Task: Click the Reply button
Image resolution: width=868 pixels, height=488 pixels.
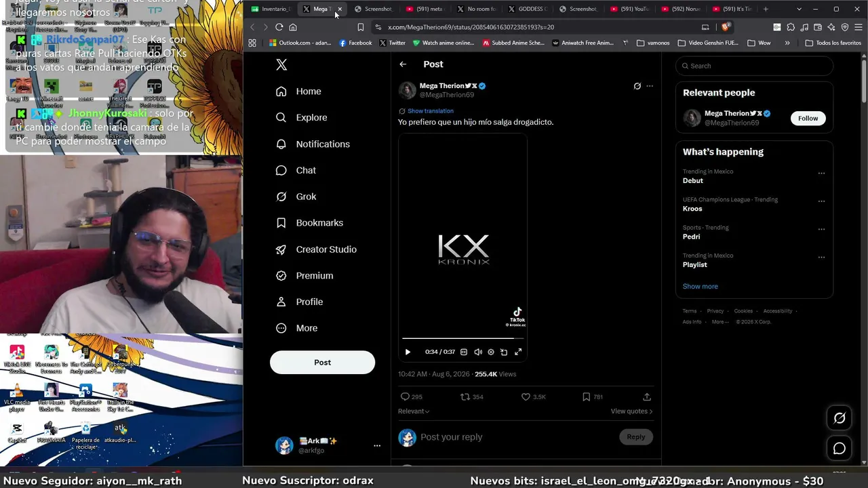Action: point(636,437)
